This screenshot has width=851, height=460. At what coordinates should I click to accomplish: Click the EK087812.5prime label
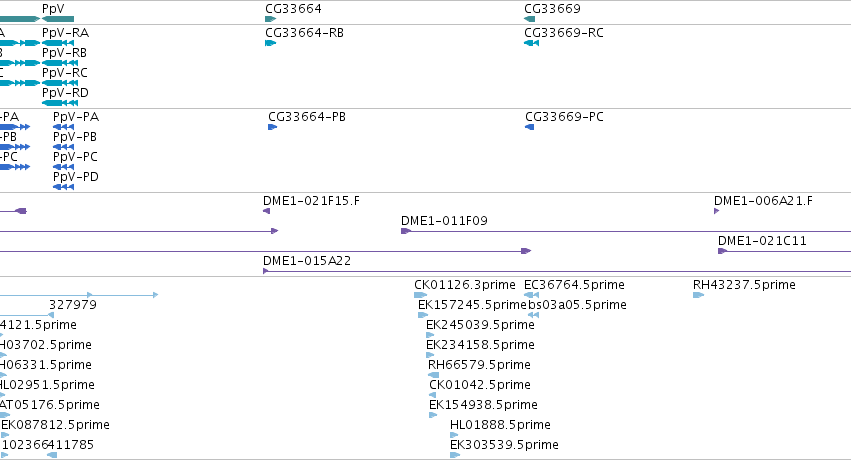pyautogui.click(x=55, y=425)
